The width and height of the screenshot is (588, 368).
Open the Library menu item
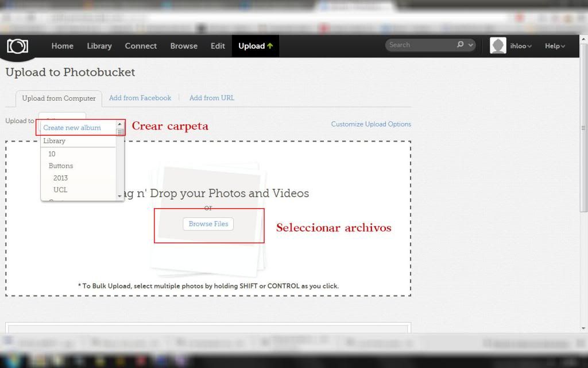click(99, 46)
